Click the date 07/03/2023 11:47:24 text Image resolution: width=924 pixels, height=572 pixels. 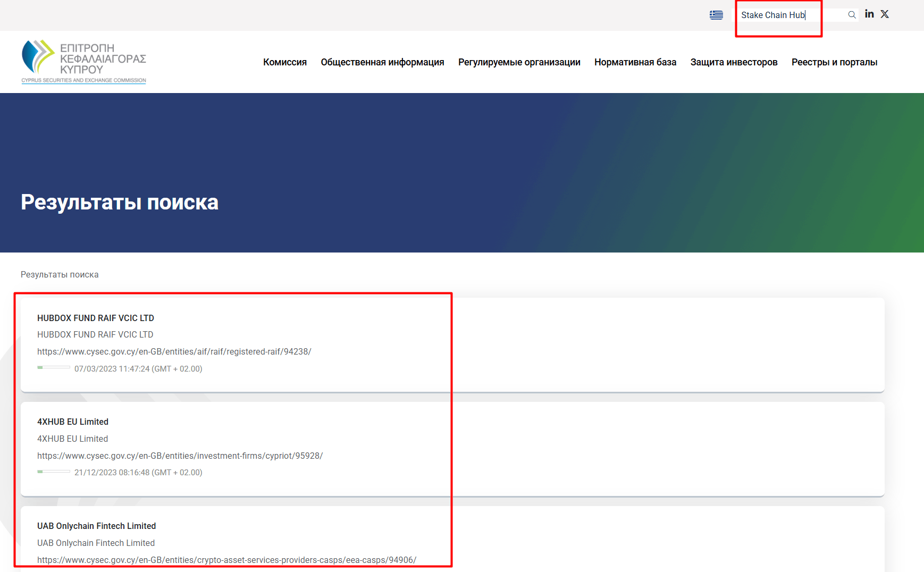138,368
